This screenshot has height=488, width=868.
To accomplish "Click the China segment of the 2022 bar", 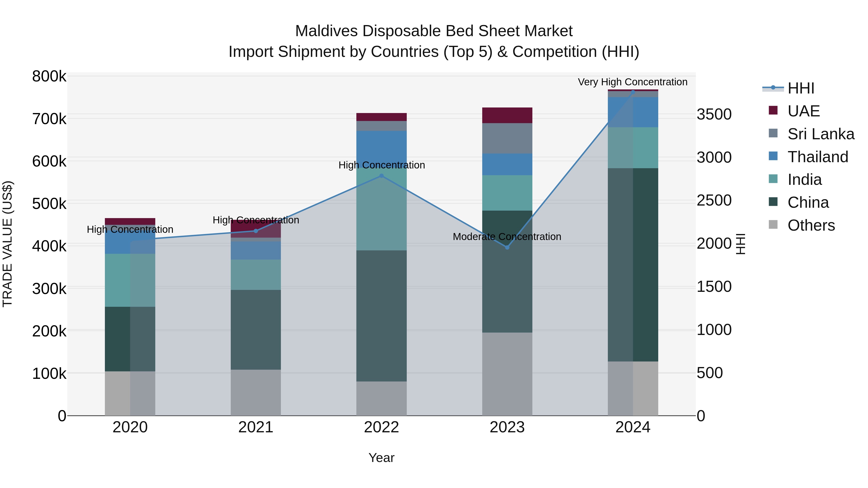I will pos(381,316).
